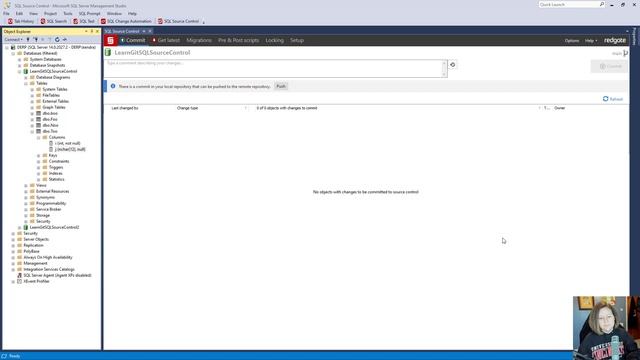
Task: Click the comment history icon beside comment box
Action: pos(453,64)
